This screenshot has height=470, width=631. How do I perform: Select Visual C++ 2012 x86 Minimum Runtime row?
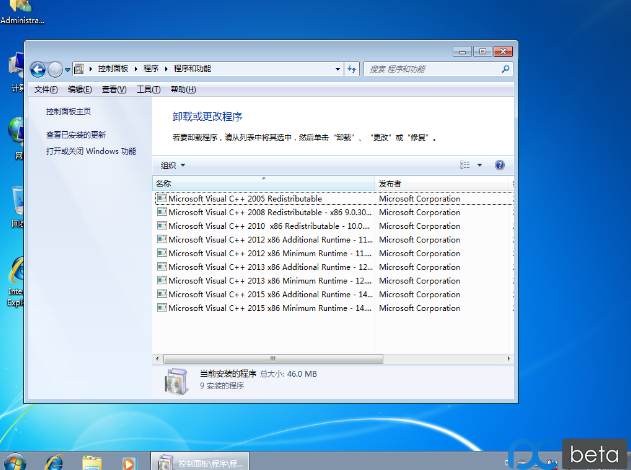334,253
